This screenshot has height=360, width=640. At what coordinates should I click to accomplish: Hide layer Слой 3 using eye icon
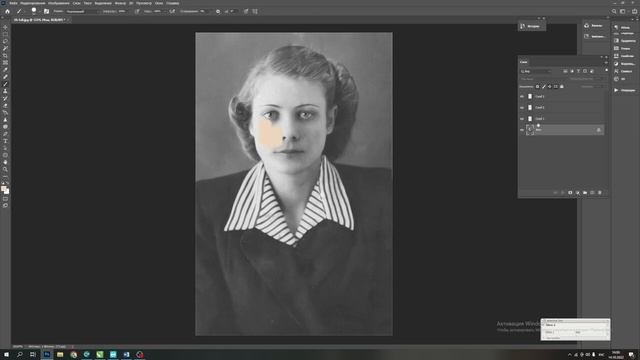pos(522,97)
